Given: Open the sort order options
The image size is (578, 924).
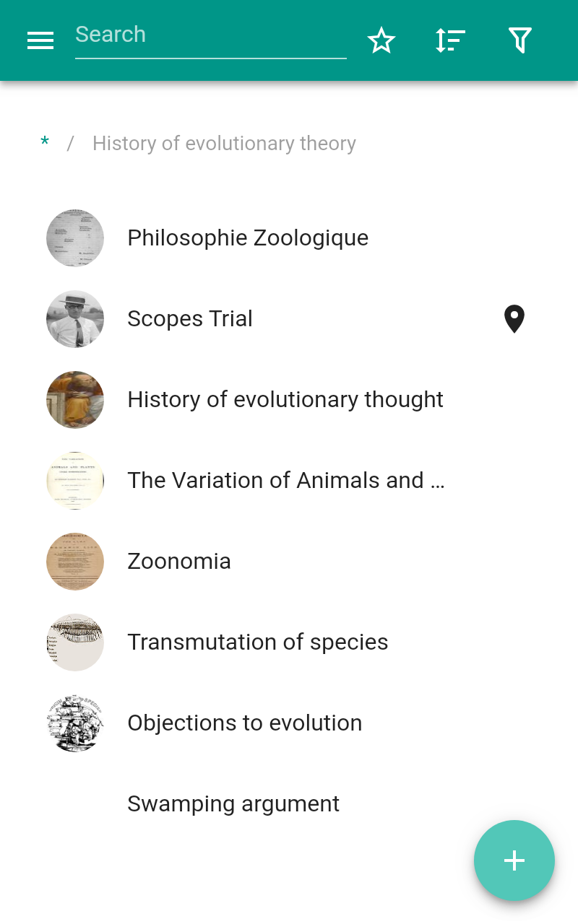Looking at the screenshot, I should (x=450, y=40).
